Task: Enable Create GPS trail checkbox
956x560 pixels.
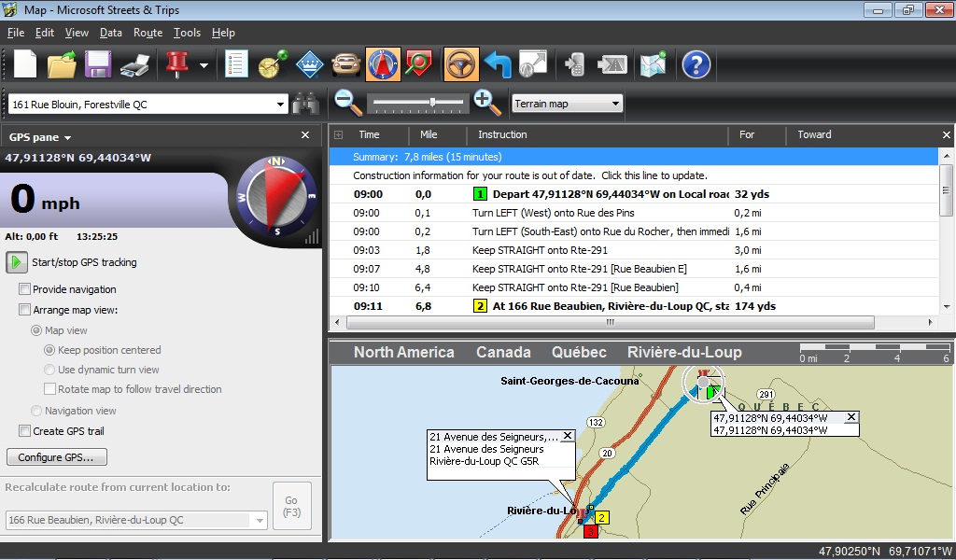Action: click(x=24, y=431)
